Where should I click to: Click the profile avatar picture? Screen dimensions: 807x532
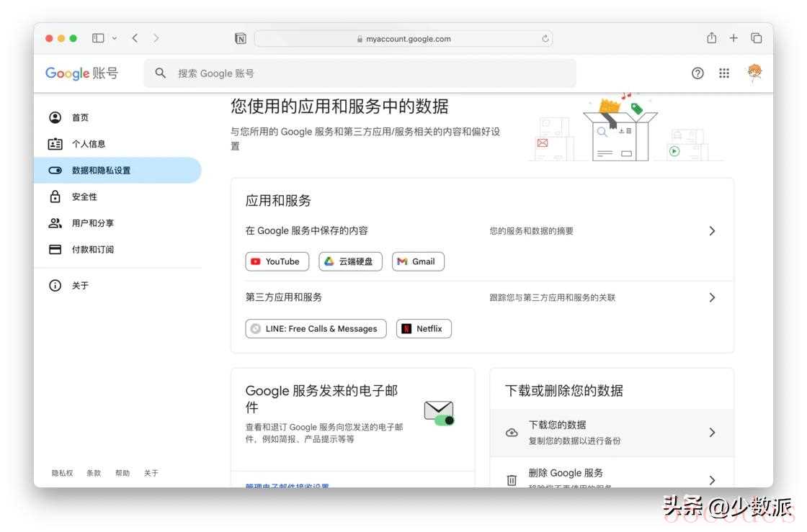754,73
